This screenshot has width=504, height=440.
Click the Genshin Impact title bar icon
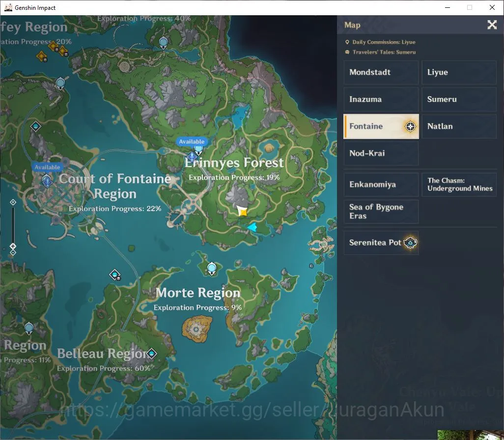(x=8, y=7)
